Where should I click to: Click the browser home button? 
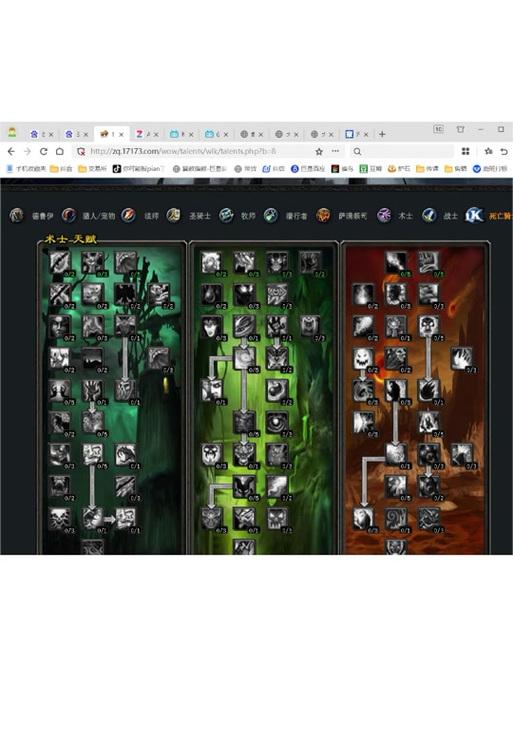60,152
